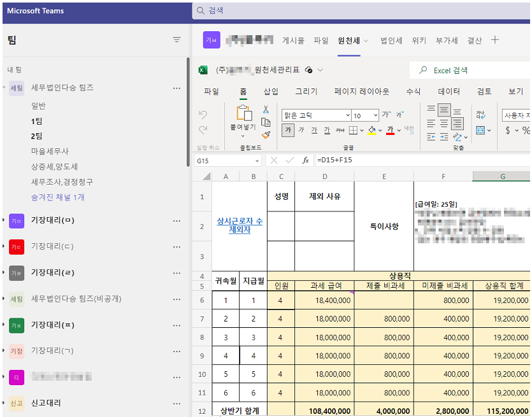Switch to the 결산 tab
Image resolution: width=532 pixels, height=417 pixels.
(474, 41)
